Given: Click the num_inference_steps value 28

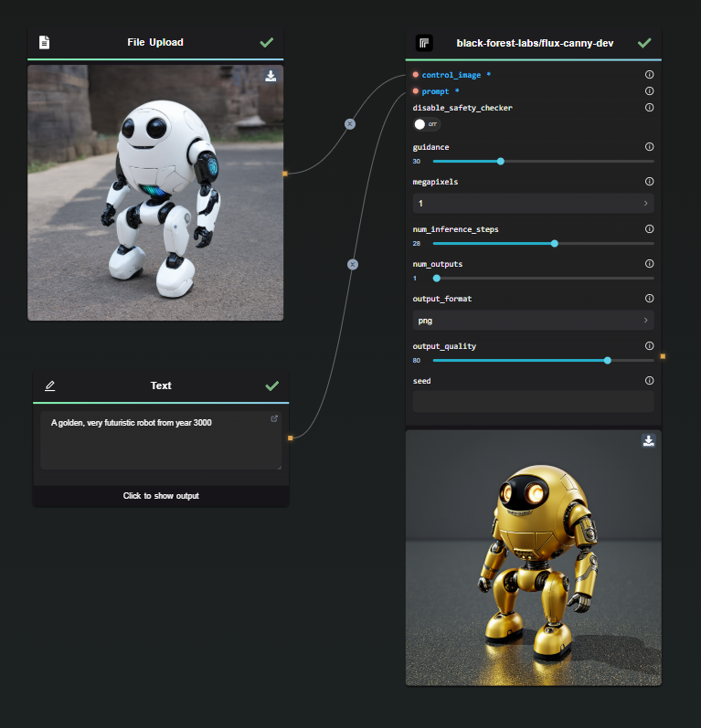Looking at the screenshot, I should (416, 244).
